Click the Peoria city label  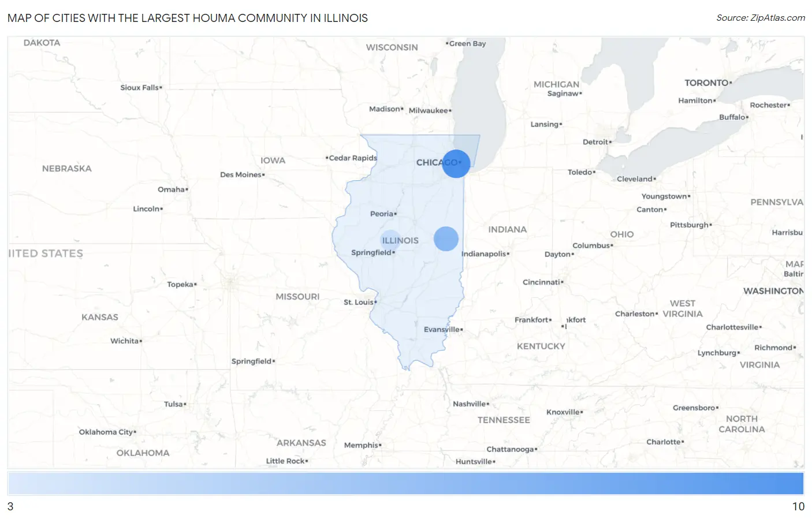coord(383,214)
